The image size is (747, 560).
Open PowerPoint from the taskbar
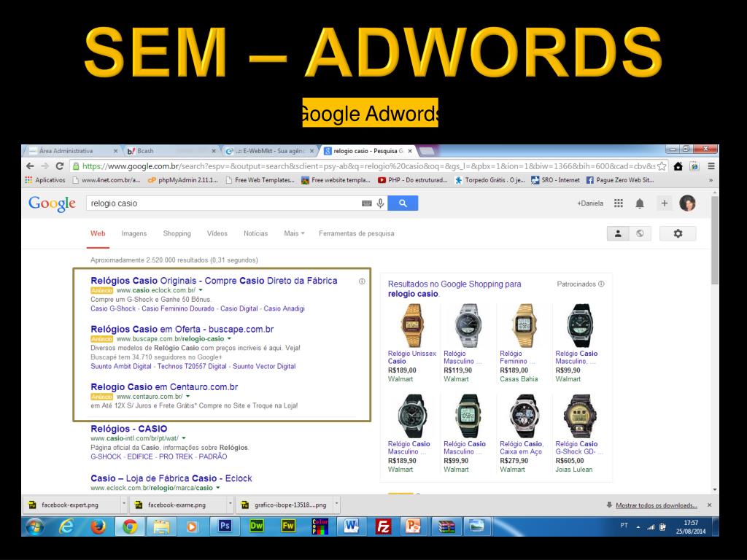[x=413, y=526]
